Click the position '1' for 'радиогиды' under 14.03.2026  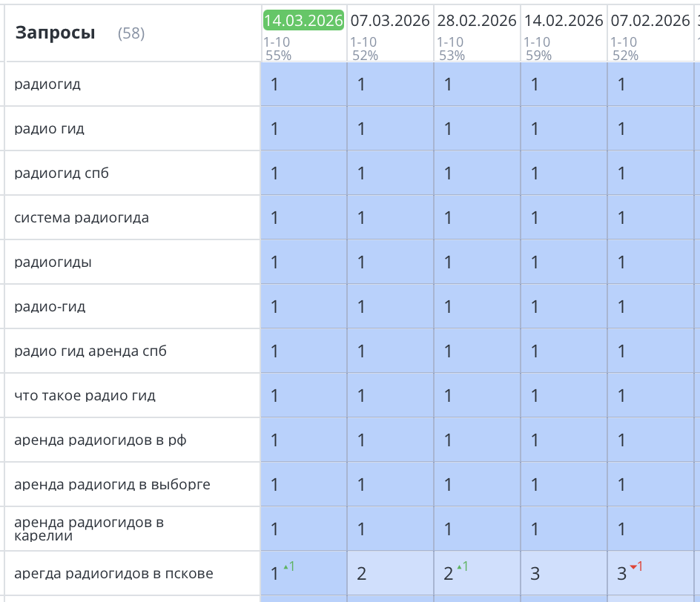[274, 262]
